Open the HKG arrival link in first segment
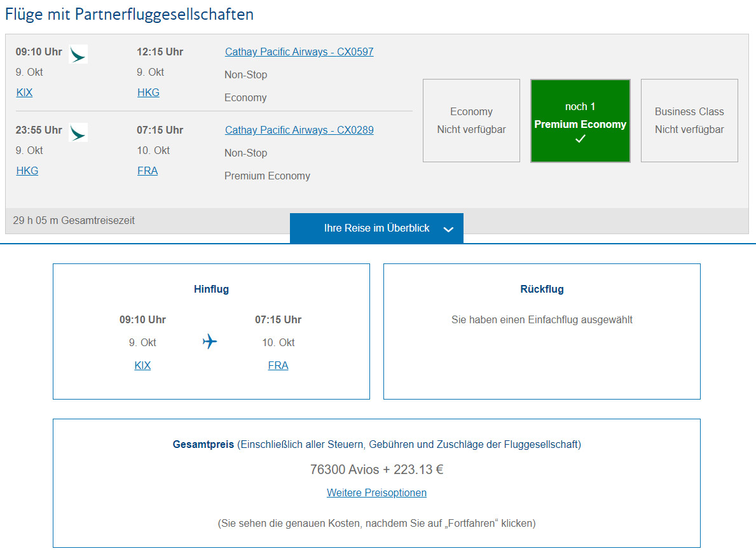The image size is (756, 551). 149,93
